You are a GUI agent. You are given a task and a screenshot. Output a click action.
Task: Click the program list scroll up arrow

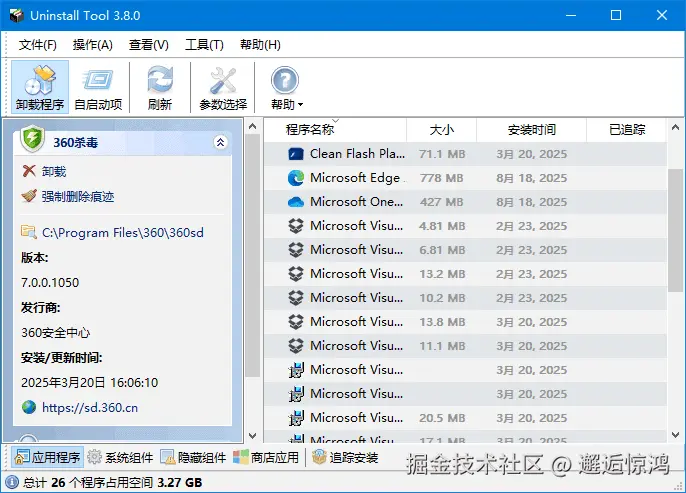(x=676, y=127)
